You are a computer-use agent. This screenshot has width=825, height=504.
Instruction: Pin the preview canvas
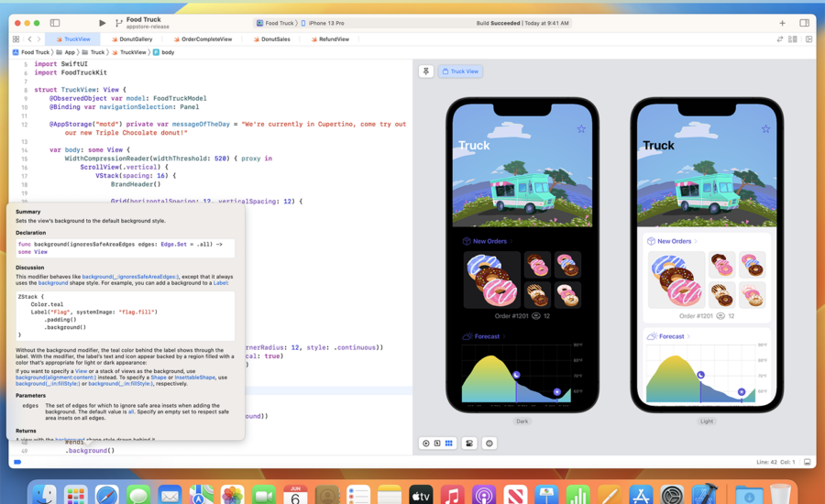point(426,71)
